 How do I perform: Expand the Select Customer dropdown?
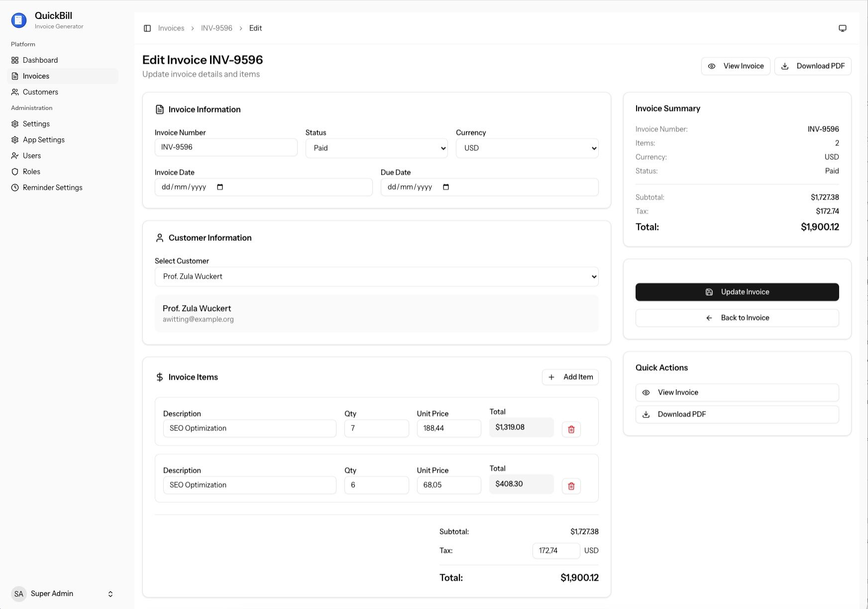(376, 277)
